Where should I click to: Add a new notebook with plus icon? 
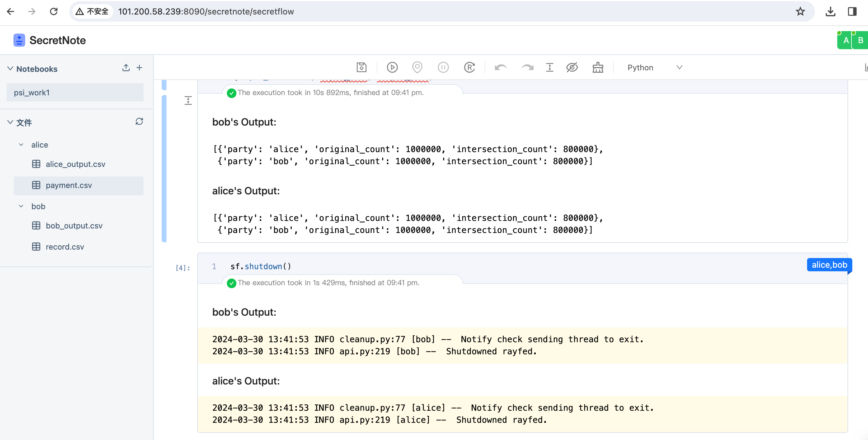tap(139, 68)
